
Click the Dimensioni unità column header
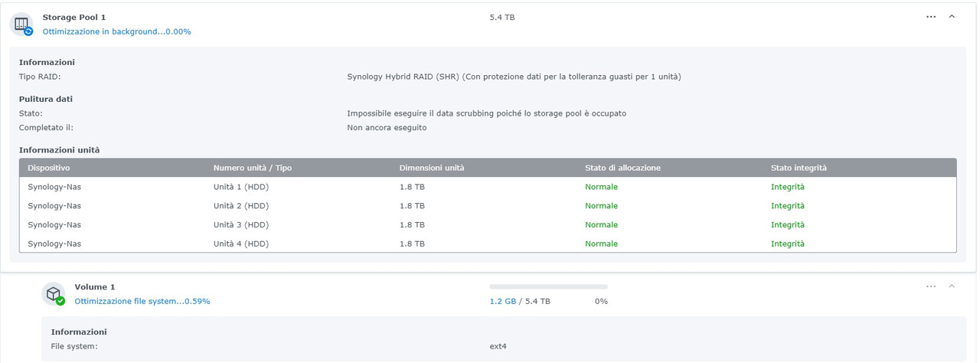(432, 168)
